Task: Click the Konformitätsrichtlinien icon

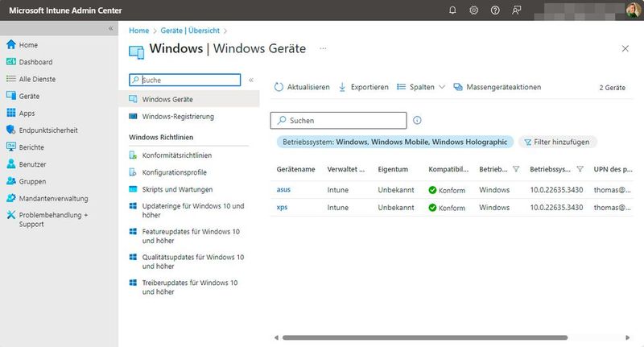Action: pos(133,155)
